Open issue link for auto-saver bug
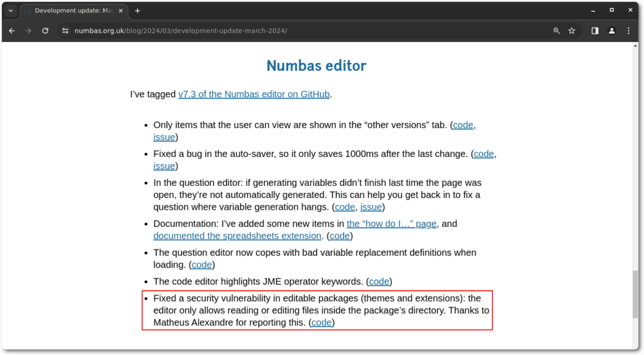 (x=164, y=166)
